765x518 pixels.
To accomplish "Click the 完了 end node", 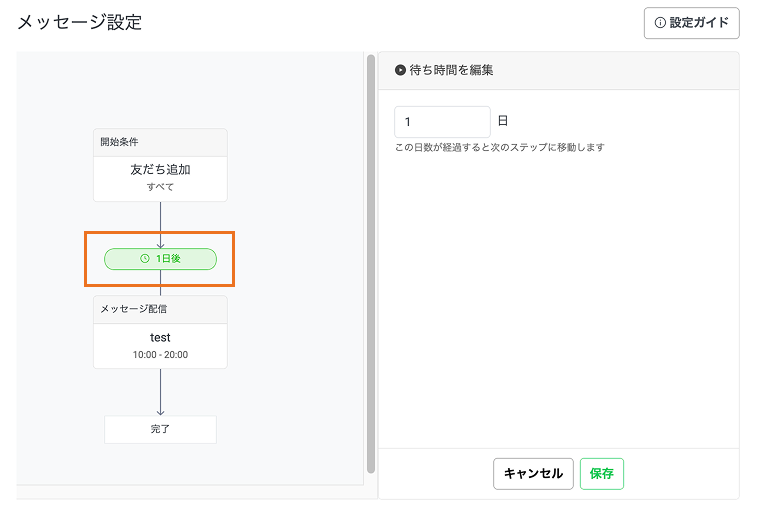I will 160,429.
